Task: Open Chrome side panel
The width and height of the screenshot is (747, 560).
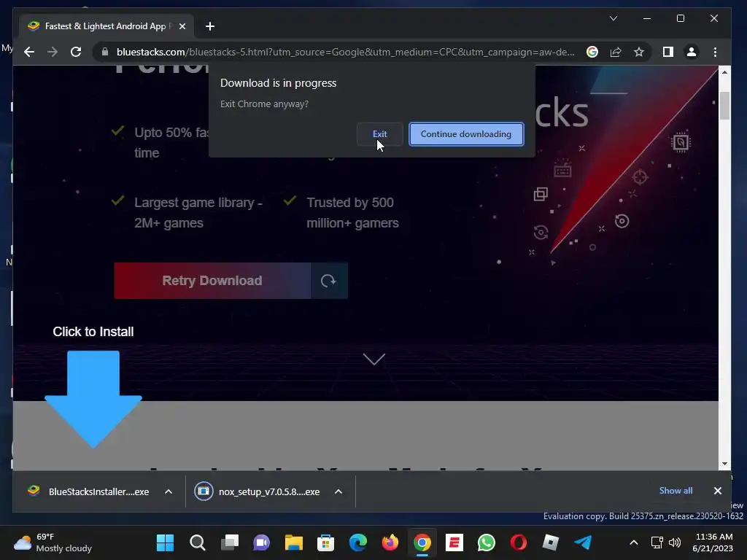Action: click(668, 52)
